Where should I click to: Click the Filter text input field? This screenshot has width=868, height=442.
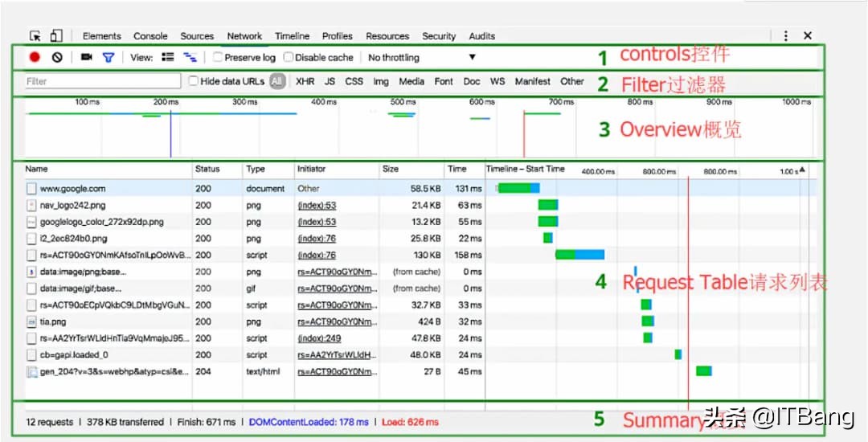(102, 81)
